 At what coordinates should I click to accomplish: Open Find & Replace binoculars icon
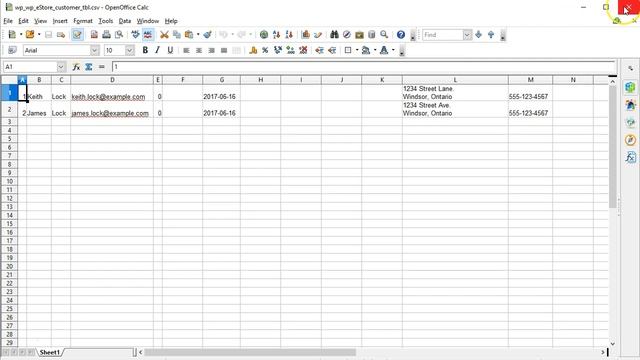[334, 35]
